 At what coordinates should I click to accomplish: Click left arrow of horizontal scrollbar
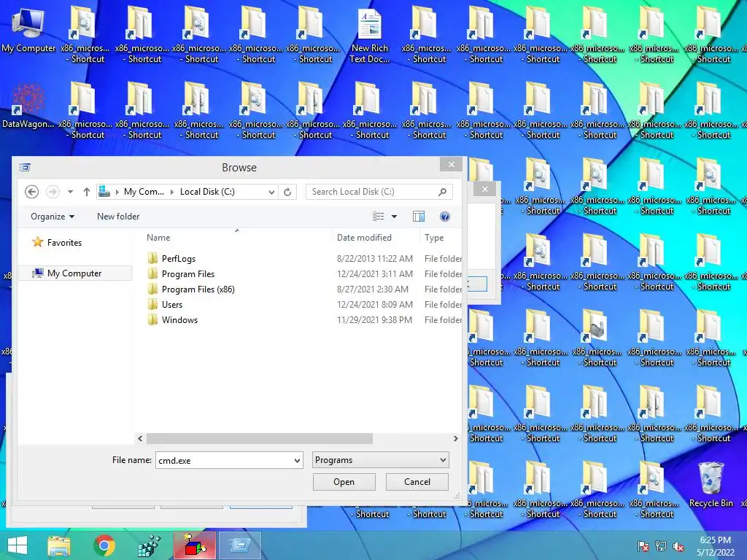140,438
